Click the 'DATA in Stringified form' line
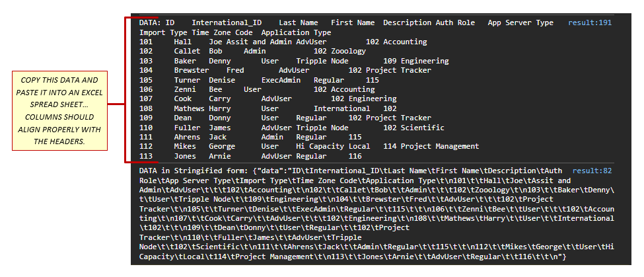This screenshot has height=277, width=644. [x=343, y=171]
